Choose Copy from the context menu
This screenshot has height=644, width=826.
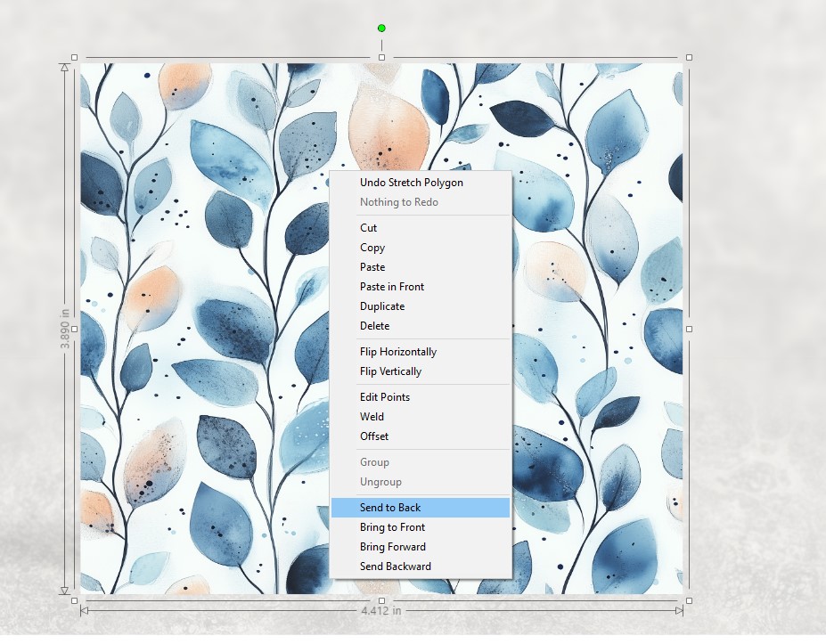click(372, 248)
